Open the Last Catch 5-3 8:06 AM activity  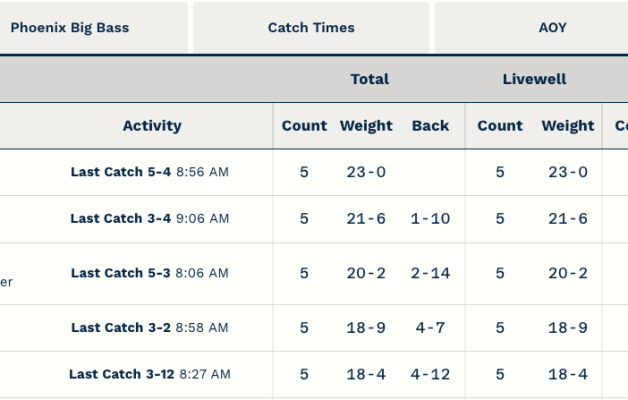150,273
